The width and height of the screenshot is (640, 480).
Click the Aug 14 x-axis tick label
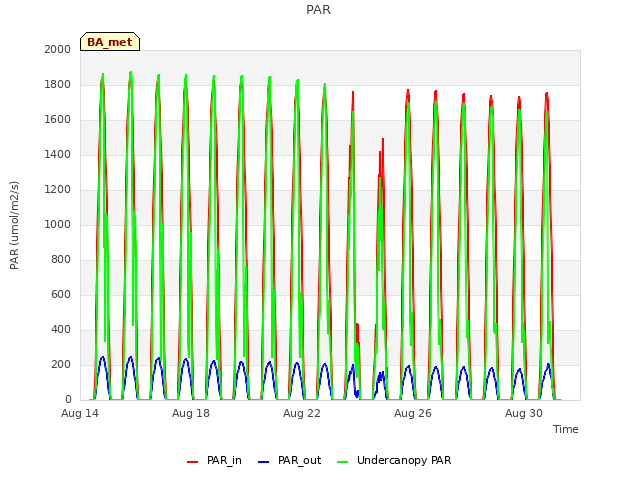(80, 413)
